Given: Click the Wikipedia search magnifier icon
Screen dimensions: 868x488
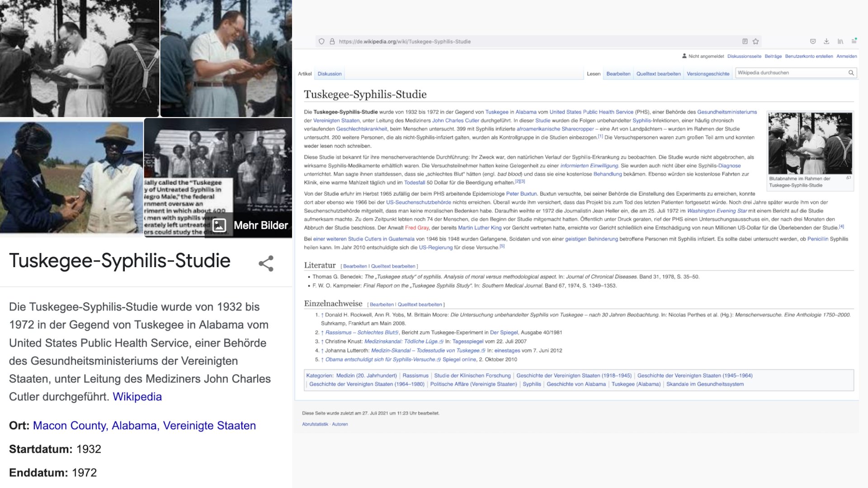Looking at the screenshot, I should coord(851,73).
